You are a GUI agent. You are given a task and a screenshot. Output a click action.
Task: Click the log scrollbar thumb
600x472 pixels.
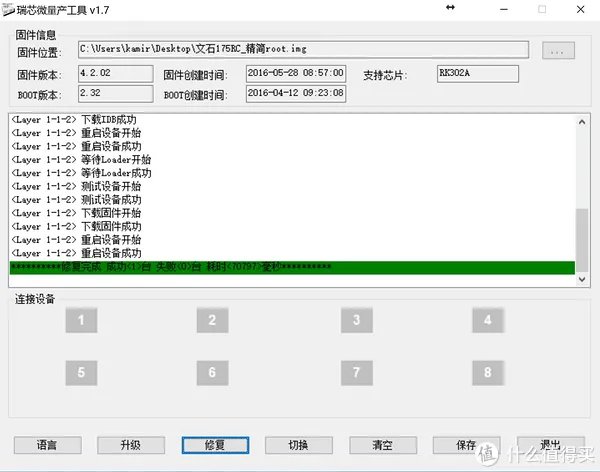(x=582, y=240)
